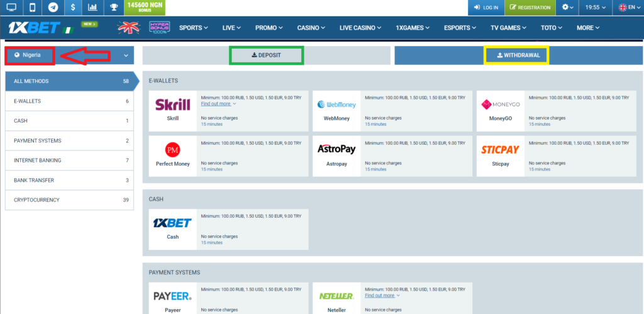Screen dimensions: 644x314
Task: Open the EN language selector
Action: pos(629,8)
